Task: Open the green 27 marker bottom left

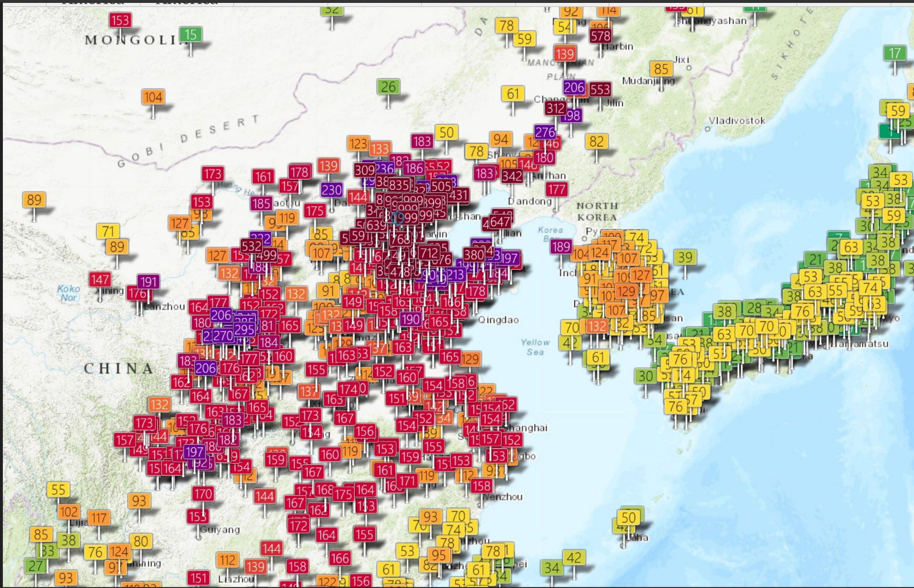Action: (x=36, y=566)
